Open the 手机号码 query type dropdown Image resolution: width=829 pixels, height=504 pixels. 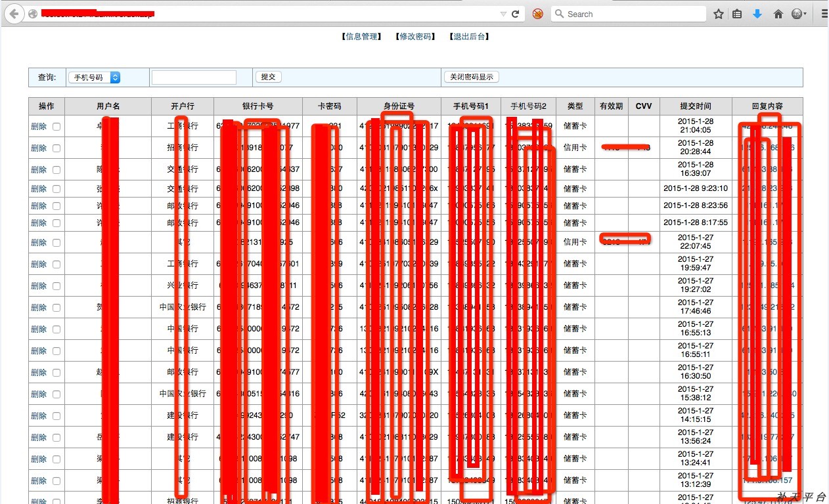(94, 77)
